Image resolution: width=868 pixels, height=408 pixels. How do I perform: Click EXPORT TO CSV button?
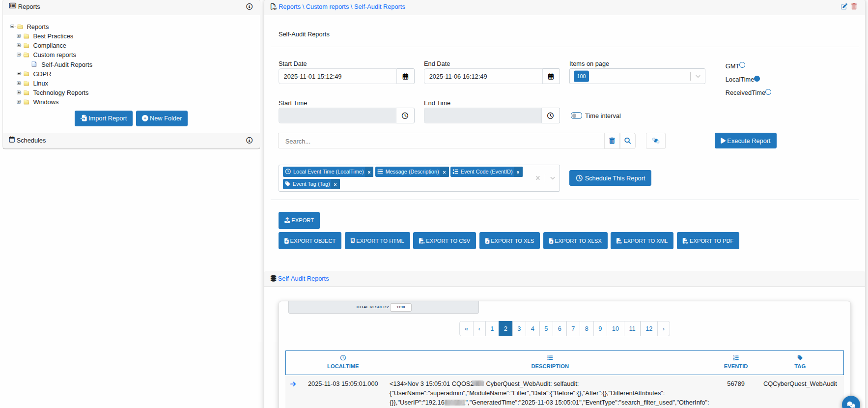tap(444, 241)
